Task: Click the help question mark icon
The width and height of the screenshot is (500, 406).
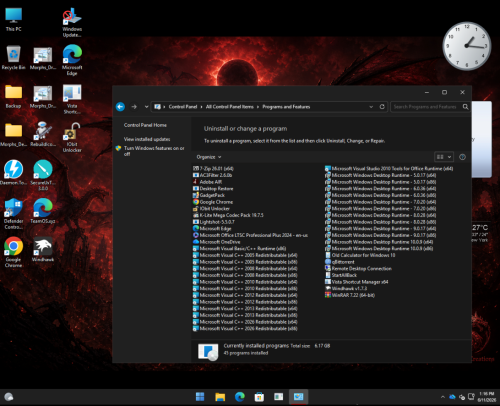Action: (x=462, y=157)
